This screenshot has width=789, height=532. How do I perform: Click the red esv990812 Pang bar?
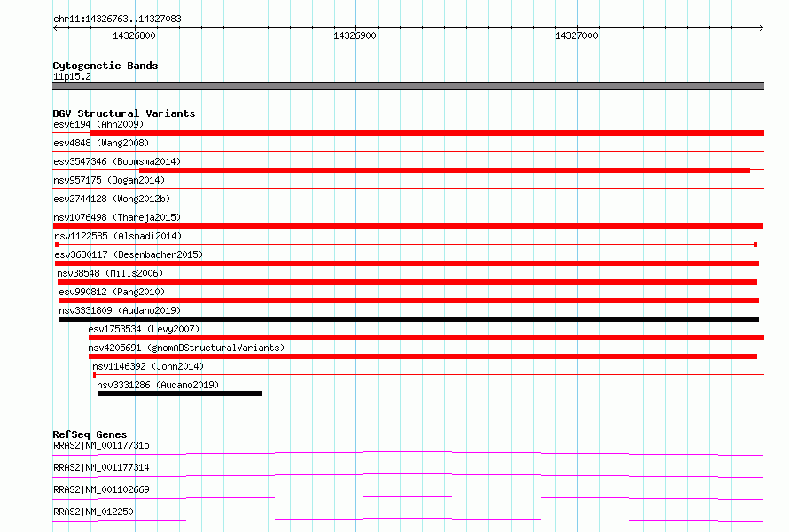(x=409, y=301)
